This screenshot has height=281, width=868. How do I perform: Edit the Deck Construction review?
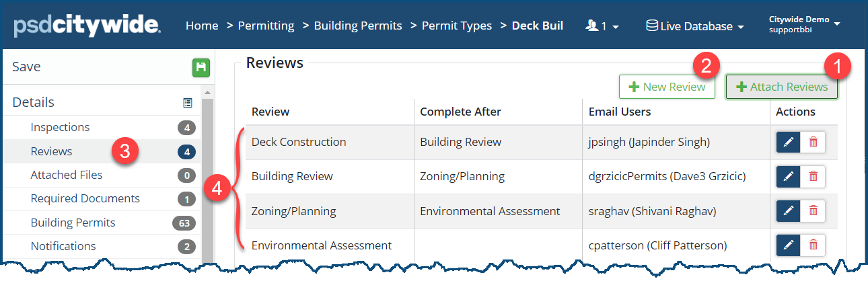789,142
